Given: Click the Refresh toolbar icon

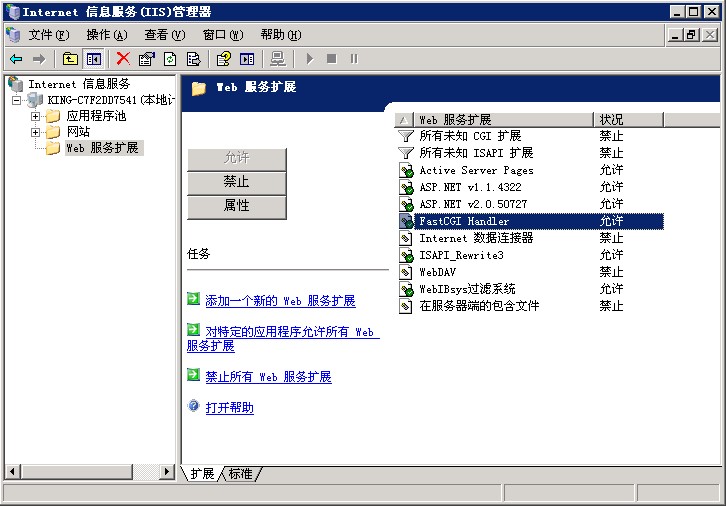Looking at the screenshot, I should [170, 59].
